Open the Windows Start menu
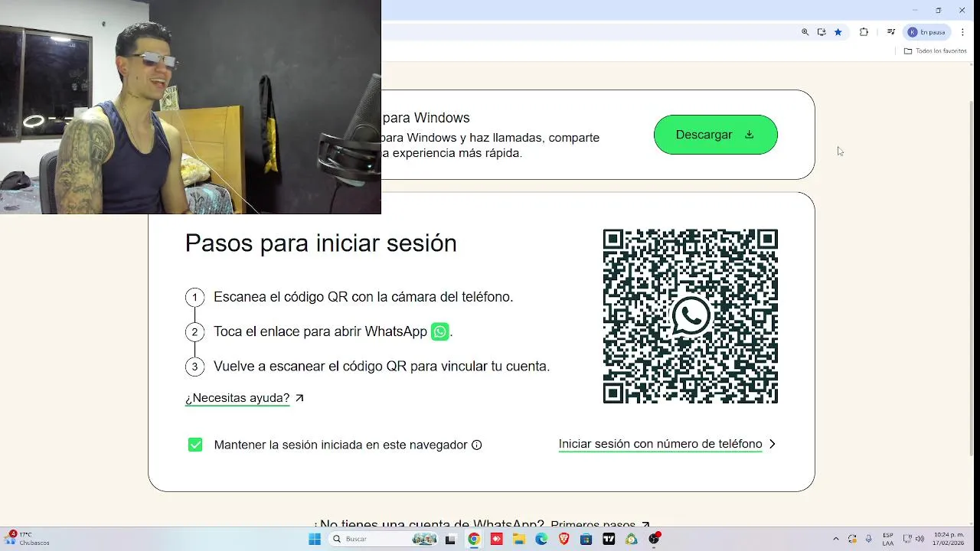Image resolution: width=980 pixels, height=551 pixels. coord(315,539)
